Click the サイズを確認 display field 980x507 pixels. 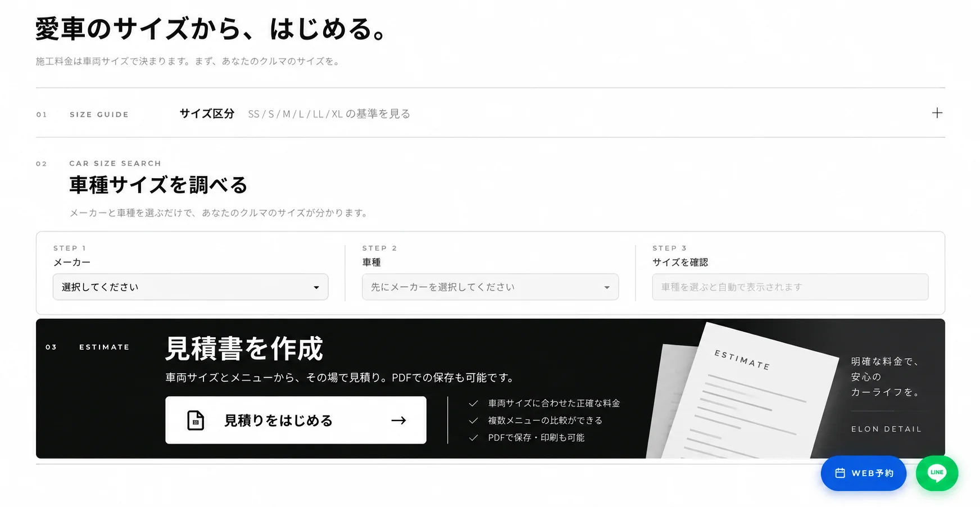pyautogui.click(x=790, y=287)
